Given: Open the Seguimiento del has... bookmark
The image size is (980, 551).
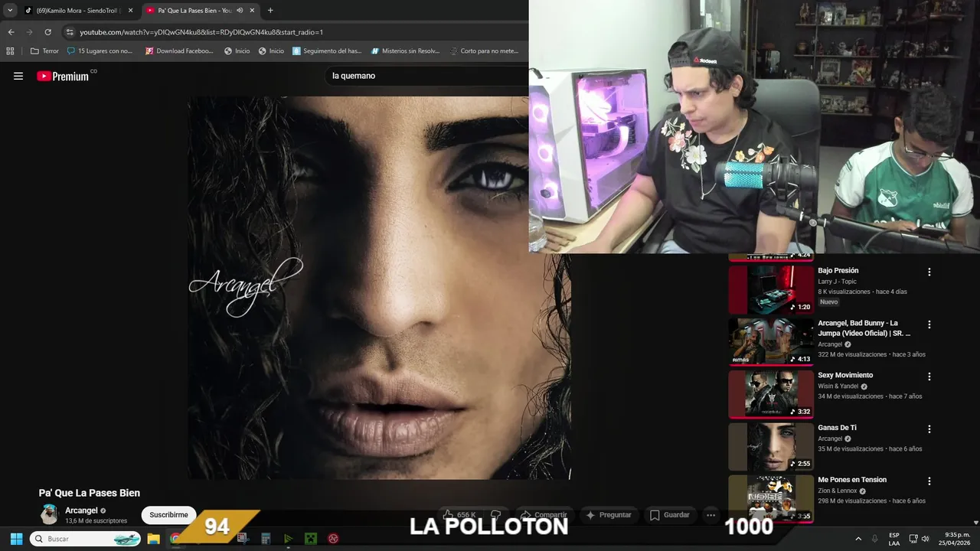Looking at the screenshot, I should (x=327, y=51).
